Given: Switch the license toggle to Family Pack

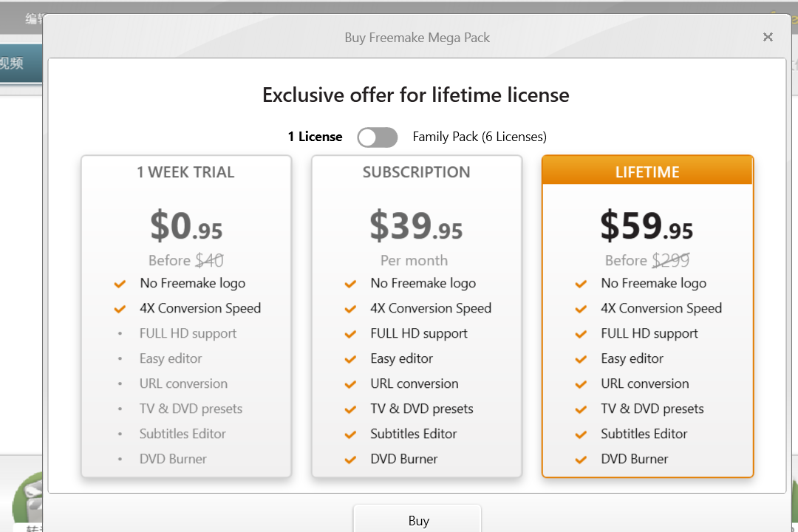Looking at the screenshot, I should pos(378,137).
